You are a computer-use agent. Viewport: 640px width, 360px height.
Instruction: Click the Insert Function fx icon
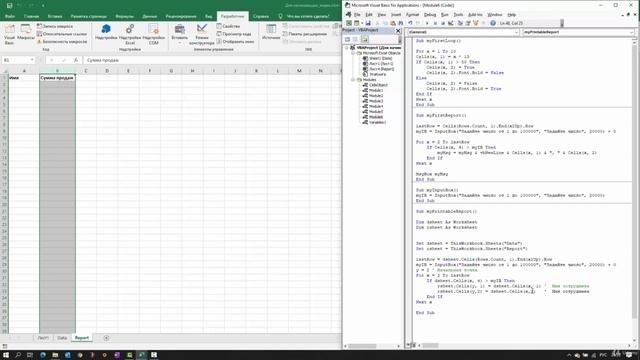click(76, 60)
